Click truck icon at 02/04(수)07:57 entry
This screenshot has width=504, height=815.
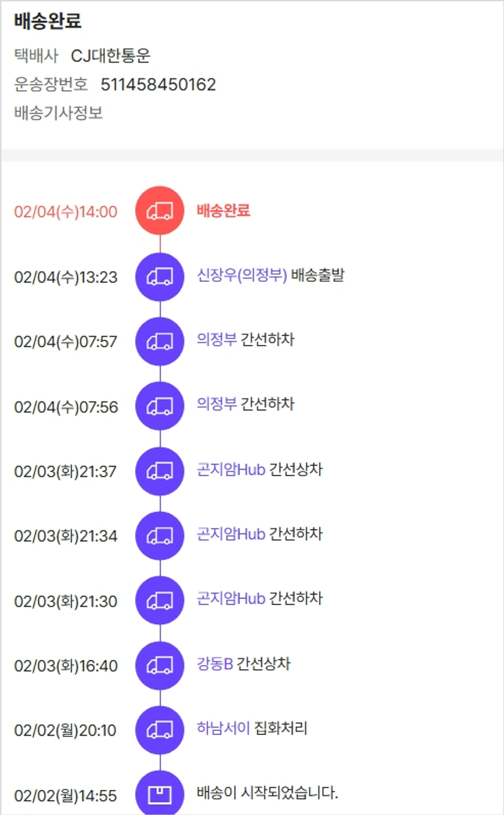[160, 341]
